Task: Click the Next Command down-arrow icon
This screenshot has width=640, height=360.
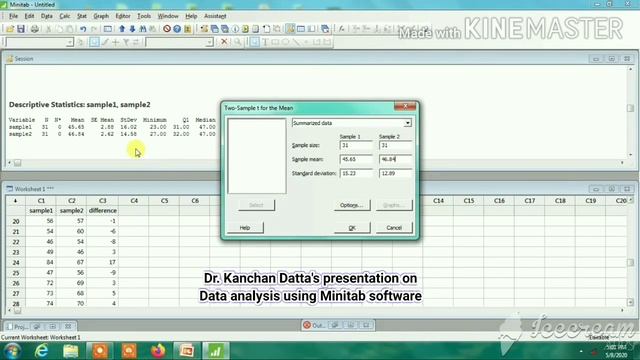Action: 132,29
